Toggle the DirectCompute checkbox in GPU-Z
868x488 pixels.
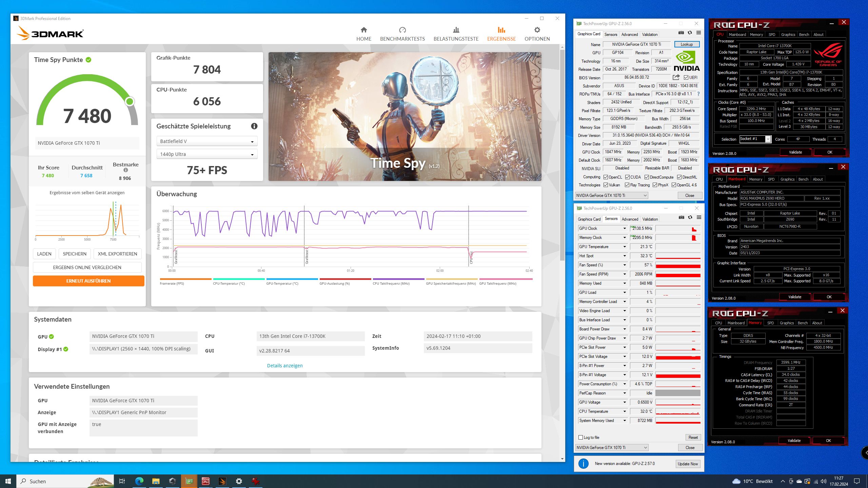tap(647, 177)
